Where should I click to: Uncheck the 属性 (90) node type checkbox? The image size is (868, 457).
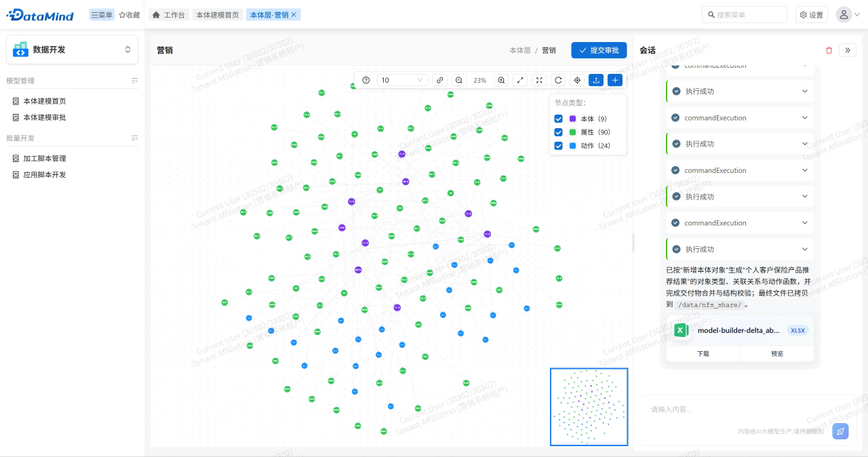[559, 132]
